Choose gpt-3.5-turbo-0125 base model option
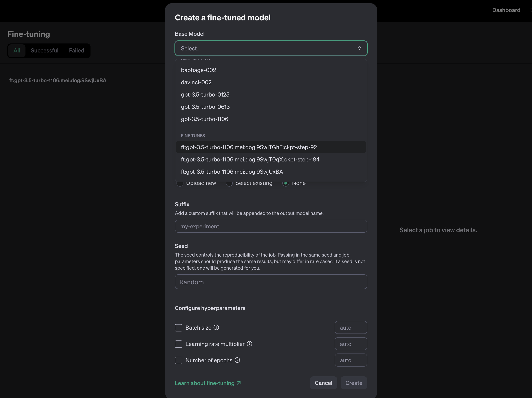The width and height of the screenshot is (532, 398). pos(205,95)
